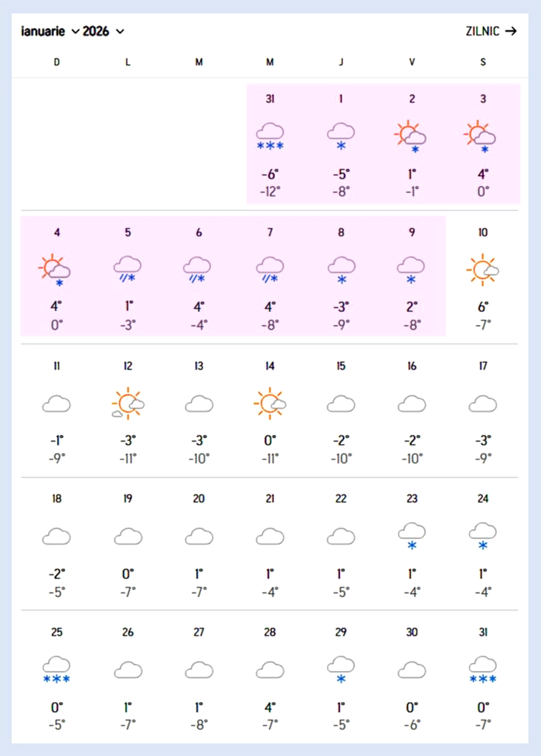Switch to the ZILNIC daily view

pos(492,32)
